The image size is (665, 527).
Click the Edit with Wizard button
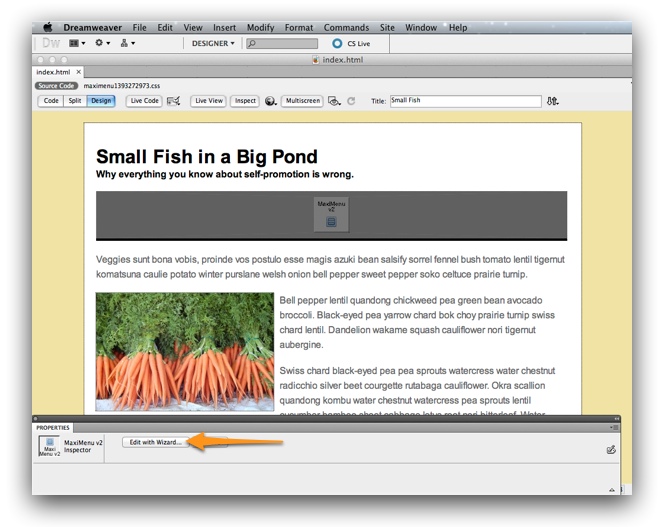pyautogui.click(x=155, y=442)
